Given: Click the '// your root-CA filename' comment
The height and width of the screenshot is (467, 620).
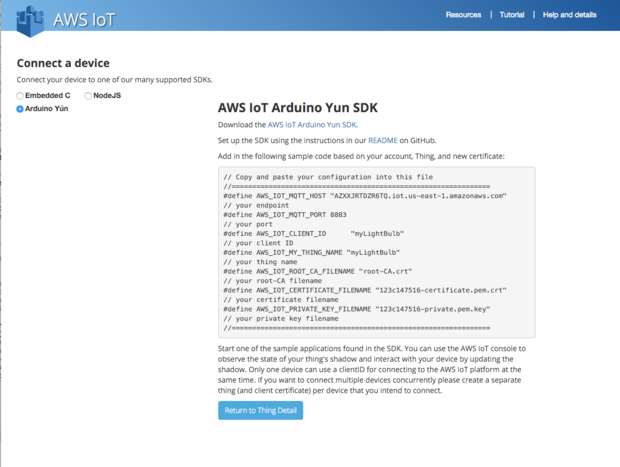Looking at the screenshot, I should (272, 281).
